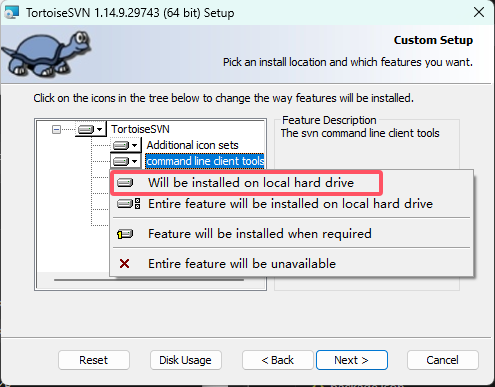
Task: Cancel the TortoiseSVN setup
Action: [x=443, y=360]
